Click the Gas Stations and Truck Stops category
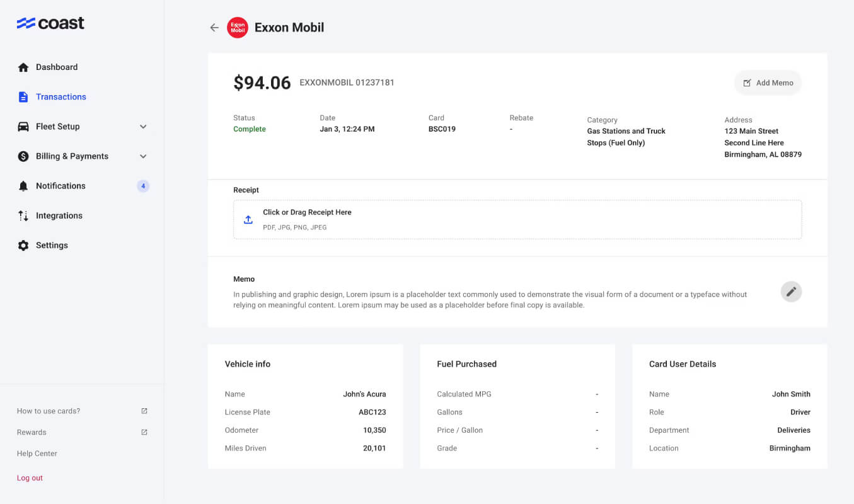Image resolution: width=854 pixels, height=504 pixels. click(x=626, y=137)
